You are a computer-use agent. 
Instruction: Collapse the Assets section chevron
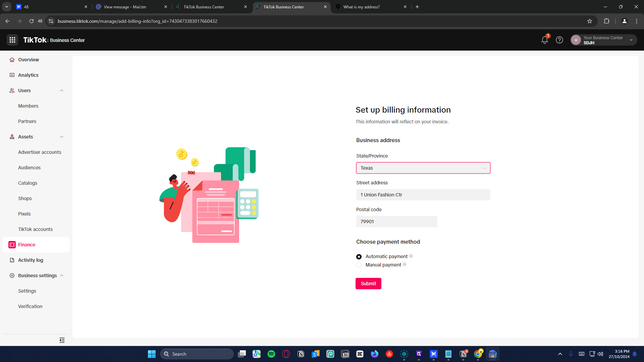tap(62, 137)
